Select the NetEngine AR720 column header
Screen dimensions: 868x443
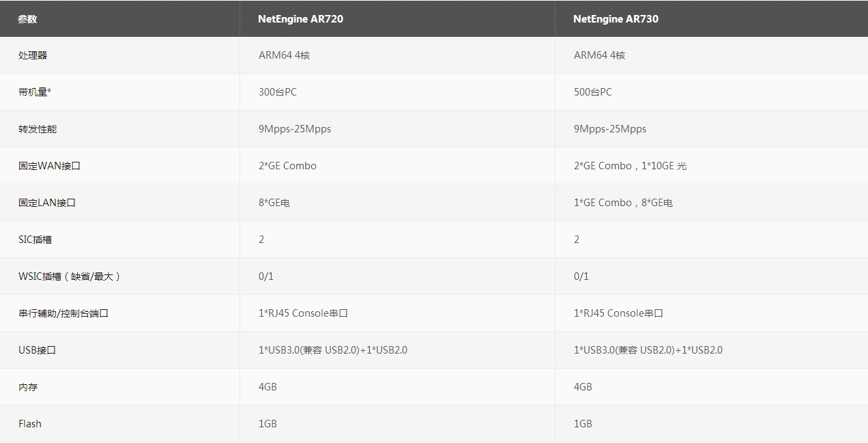(x=300, y=19)
